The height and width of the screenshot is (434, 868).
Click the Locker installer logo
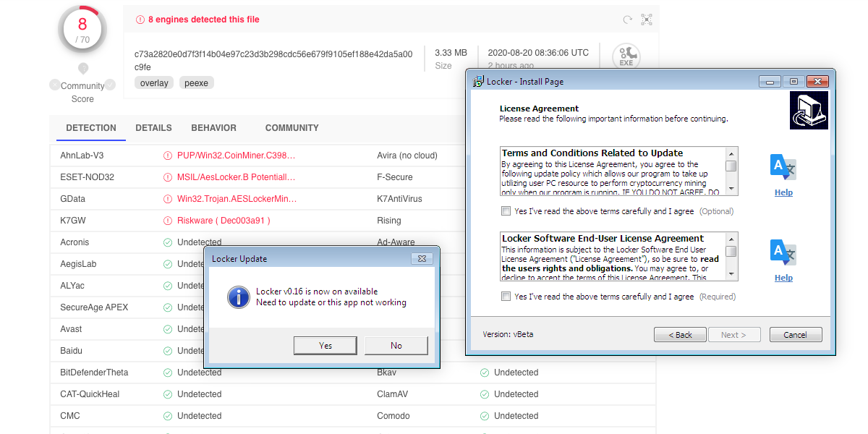point(809,111)
